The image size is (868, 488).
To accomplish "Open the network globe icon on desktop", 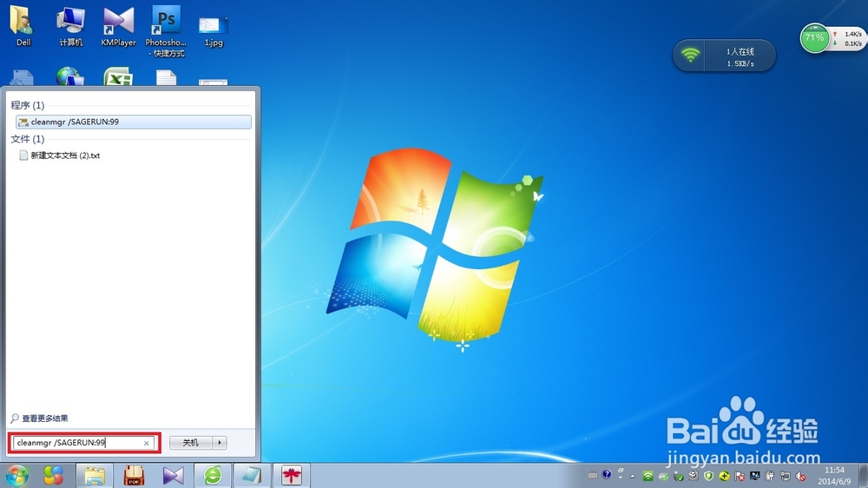I will pos(70,76).
